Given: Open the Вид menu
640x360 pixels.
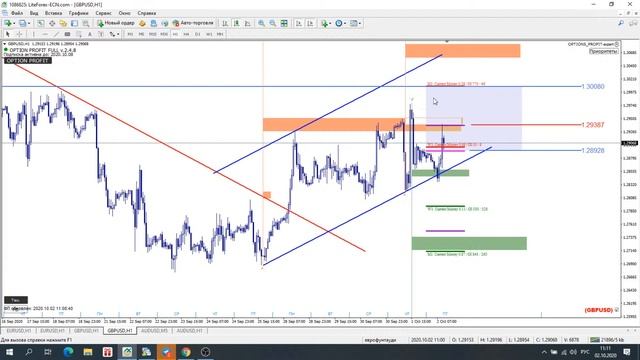Looking at the screenshot, I should pyautogui.click(x=34, y=13).
